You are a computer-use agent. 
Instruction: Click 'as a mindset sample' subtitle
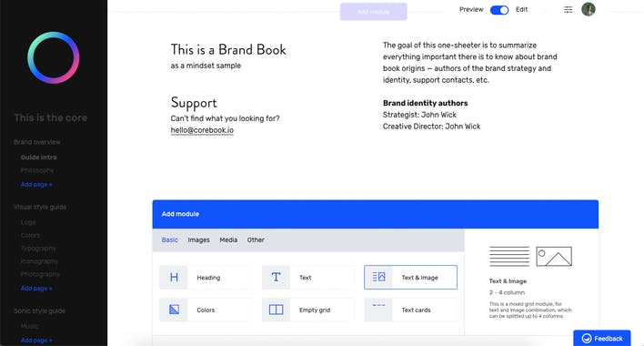pyautogui.click(x=206, y=66)
